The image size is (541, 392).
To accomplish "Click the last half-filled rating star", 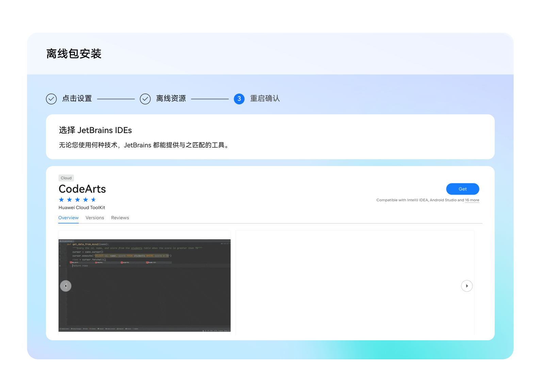I will pyautogui.click(x=94, y=200).
